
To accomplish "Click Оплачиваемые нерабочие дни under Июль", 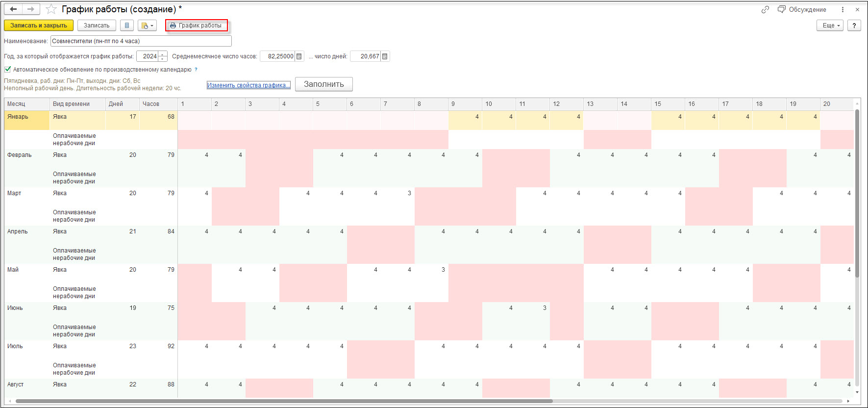I will [77, 369].
